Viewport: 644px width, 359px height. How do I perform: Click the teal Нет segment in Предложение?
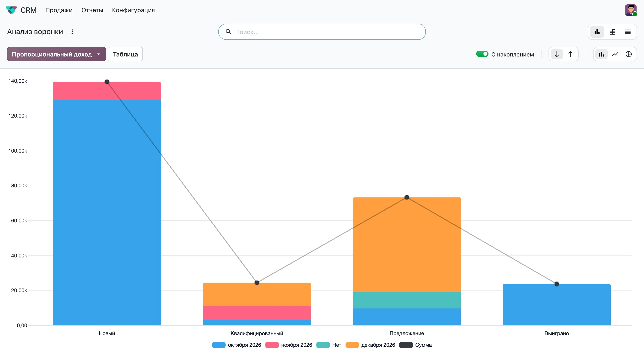[407, 300]
